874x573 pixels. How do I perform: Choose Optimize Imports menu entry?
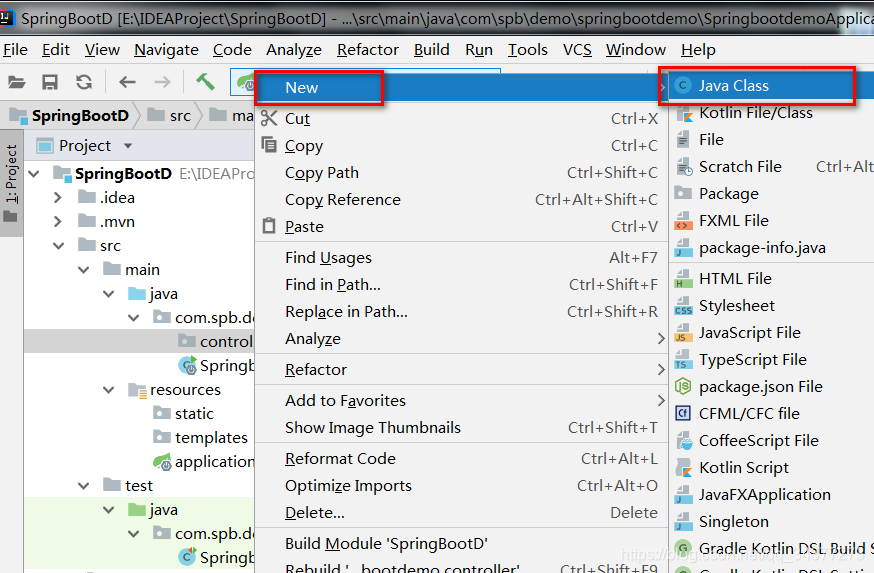pyautogui.click(x=462, y=485)
